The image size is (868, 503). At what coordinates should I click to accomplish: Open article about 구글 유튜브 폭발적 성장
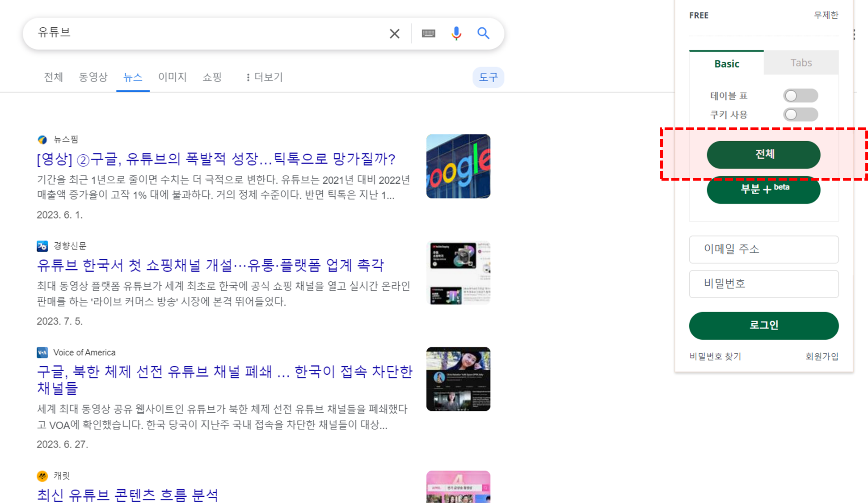tap(216, 159)
